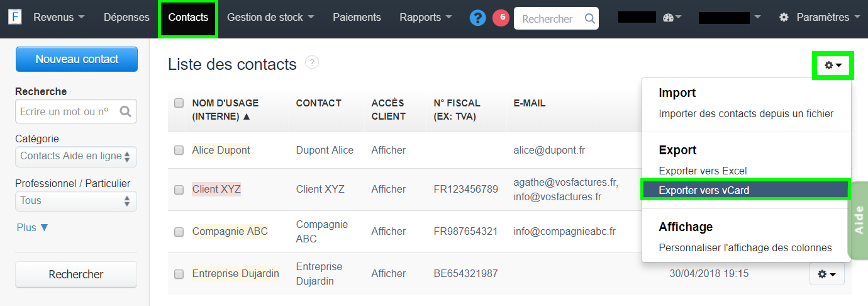Screen dimensions: 868x306
Task: Open the dashboard gauge icon menu
Action: click(x=672, y=18)
